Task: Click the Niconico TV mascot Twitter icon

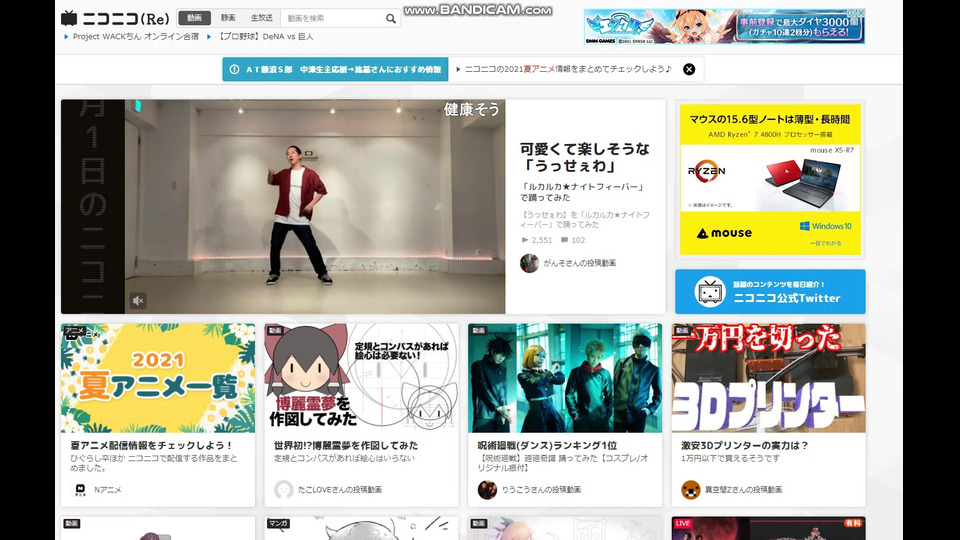Action: [x=710, y=291]
